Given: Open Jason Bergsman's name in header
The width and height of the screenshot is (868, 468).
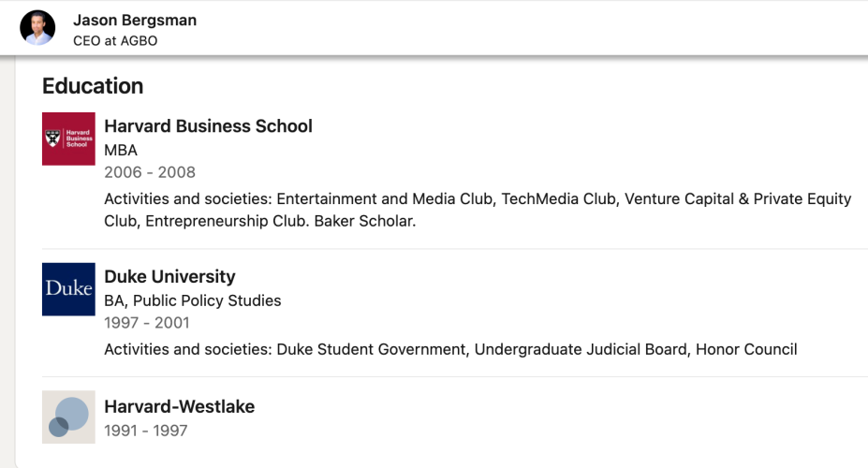Looking at the screenshot, I should (x=135, y=20).
